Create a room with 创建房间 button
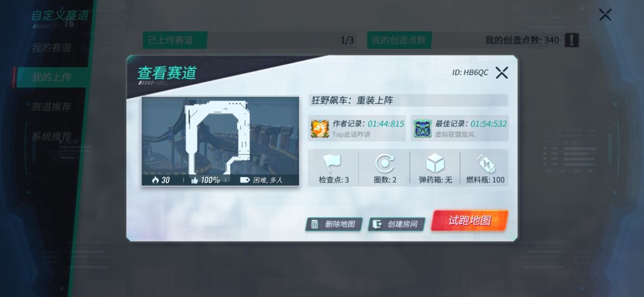 [397, 224]
